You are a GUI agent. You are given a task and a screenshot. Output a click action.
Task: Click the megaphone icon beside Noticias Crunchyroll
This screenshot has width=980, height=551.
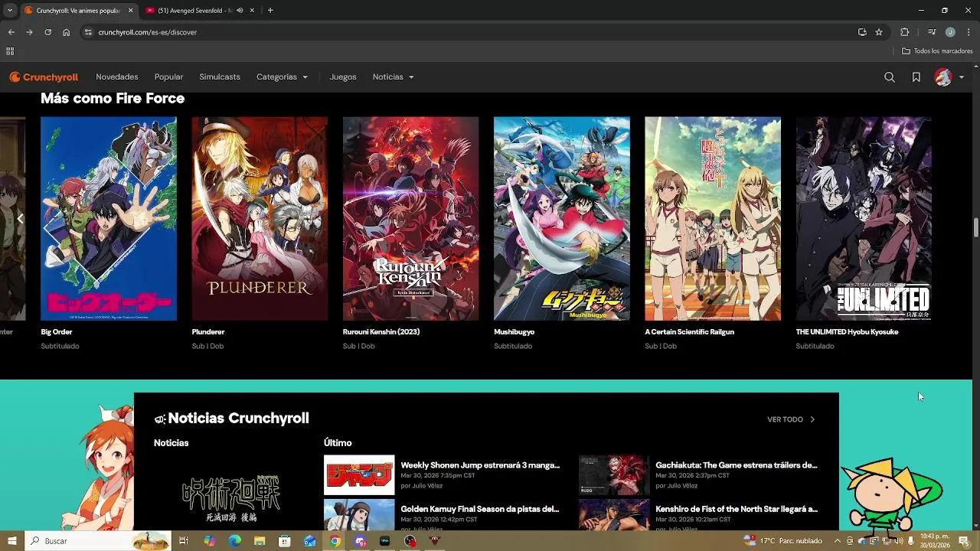click(160, 419)
